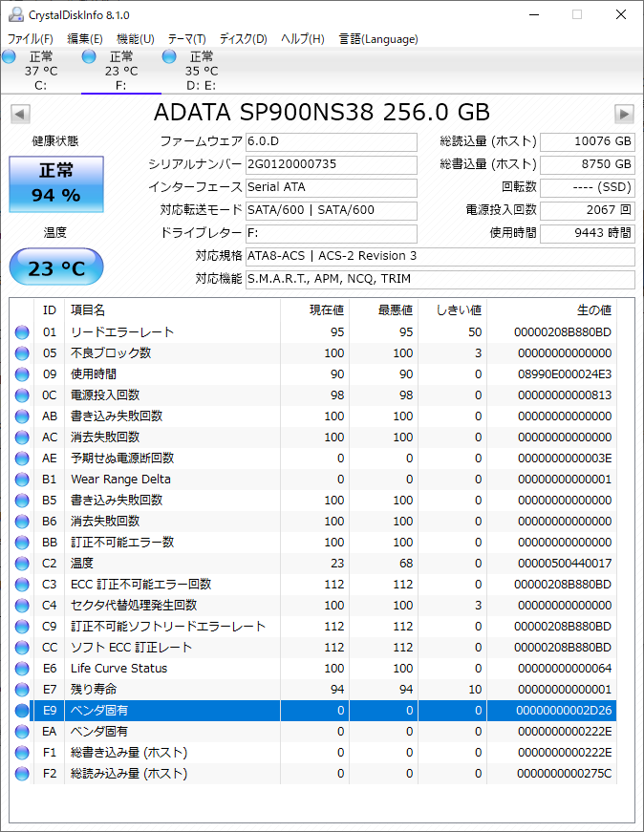Click status orb of row 05 不良ブロック数
This screenshot has width=644, height=832.
pos(22,353)
